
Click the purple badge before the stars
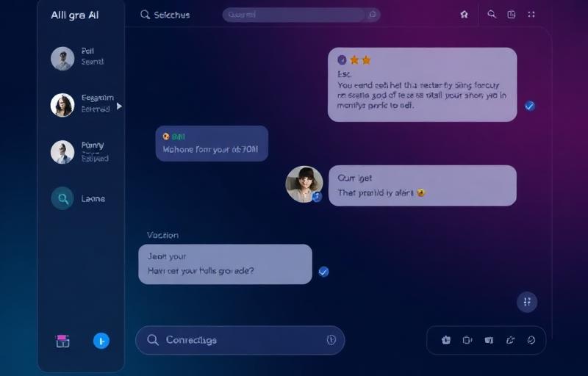pyautogui.click(x=342, y=60)
